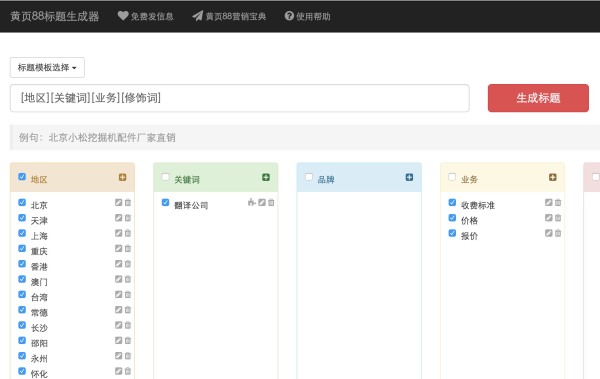
Task: Toggle the 翻译公司 keyword checkbox
Action: click(165, 202)
